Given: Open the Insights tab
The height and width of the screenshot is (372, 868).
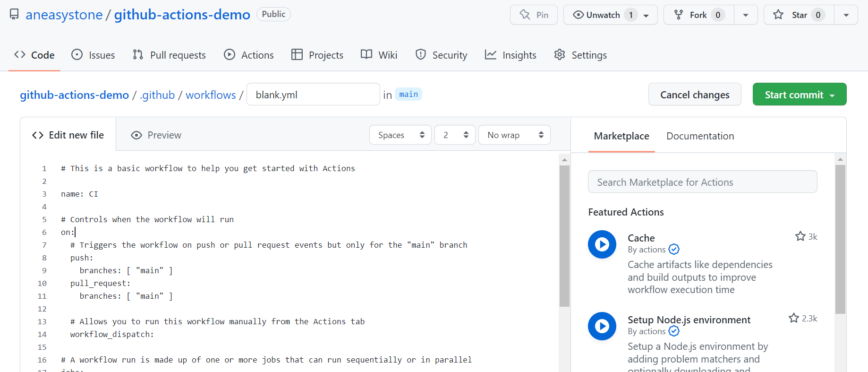Looking at the screenshot, I should point(511,55).
